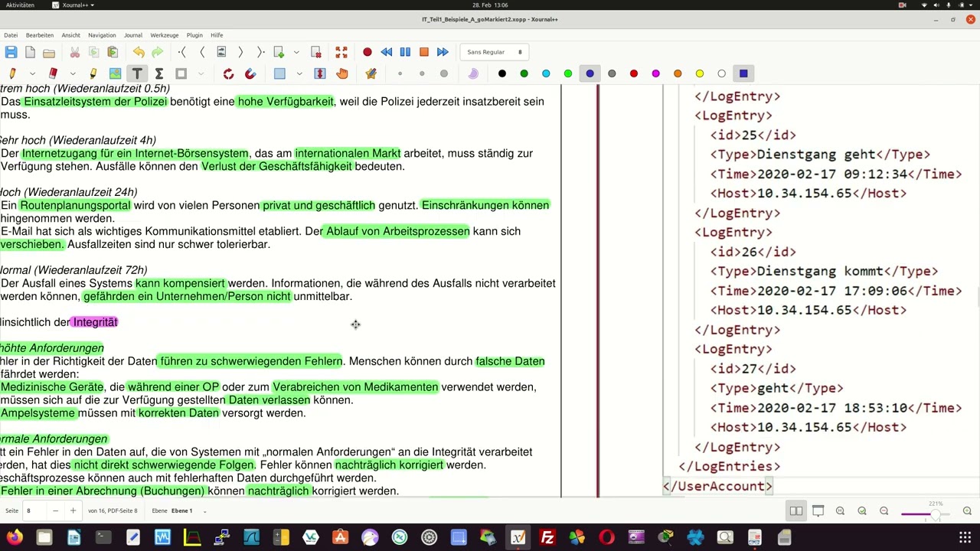Select the Eraser tool

click(53, 73)
